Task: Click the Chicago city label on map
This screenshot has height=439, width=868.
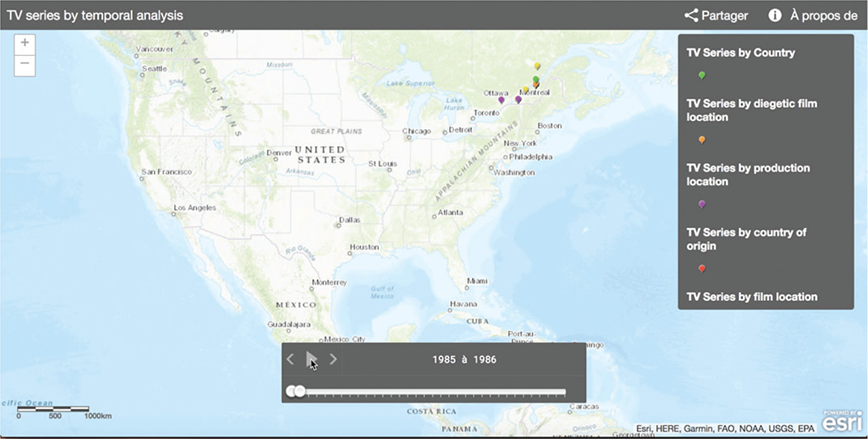Action: coord(416,131)
